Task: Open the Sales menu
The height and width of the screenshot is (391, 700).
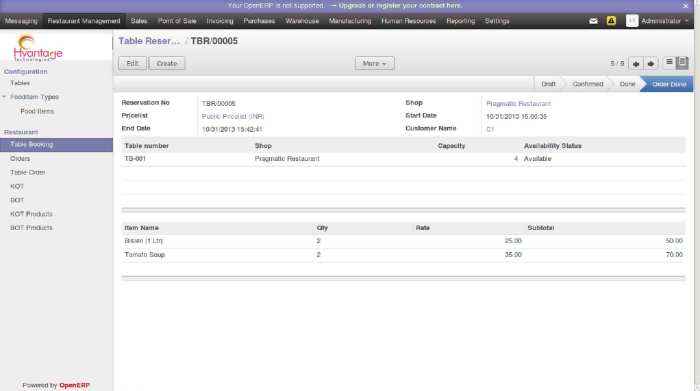Action: (x=139, y=21)
